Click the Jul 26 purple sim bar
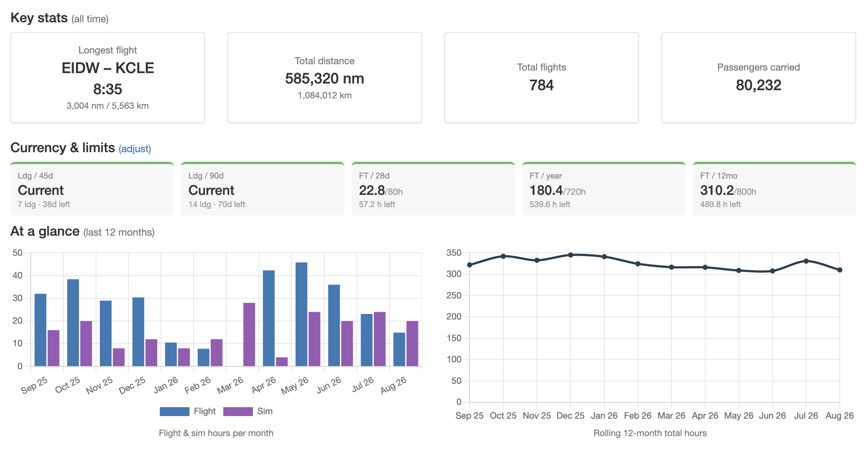This screenshot has height=458, width=868. (x=379, y=339)
